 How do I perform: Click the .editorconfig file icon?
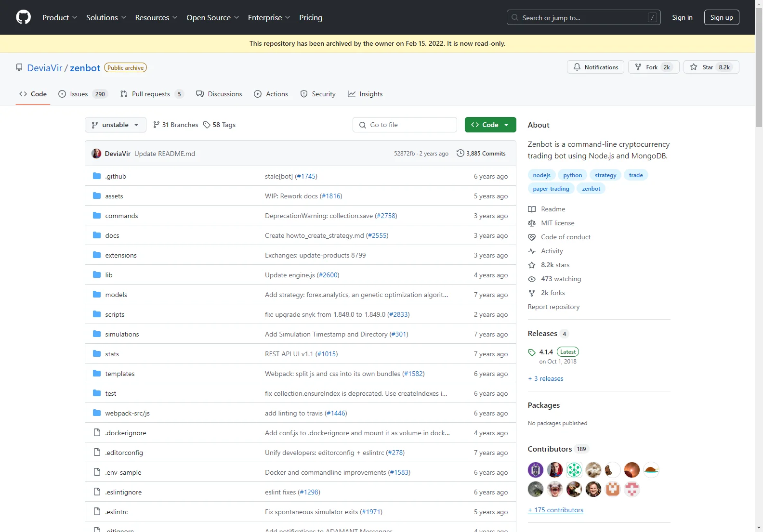pyautogui.click(x=97, y=452)
